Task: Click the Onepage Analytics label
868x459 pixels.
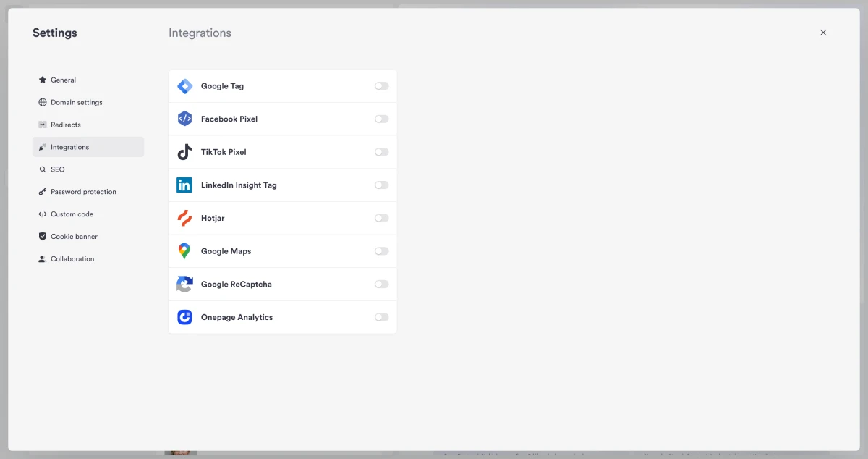Action: tap(237, 317)
